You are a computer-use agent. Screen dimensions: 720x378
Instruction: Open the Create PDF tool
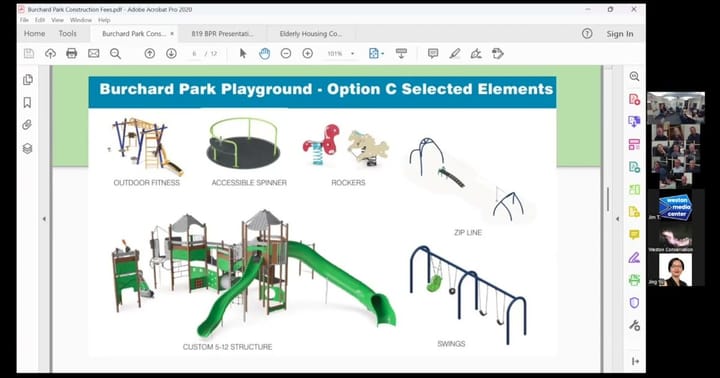(634, 99)
